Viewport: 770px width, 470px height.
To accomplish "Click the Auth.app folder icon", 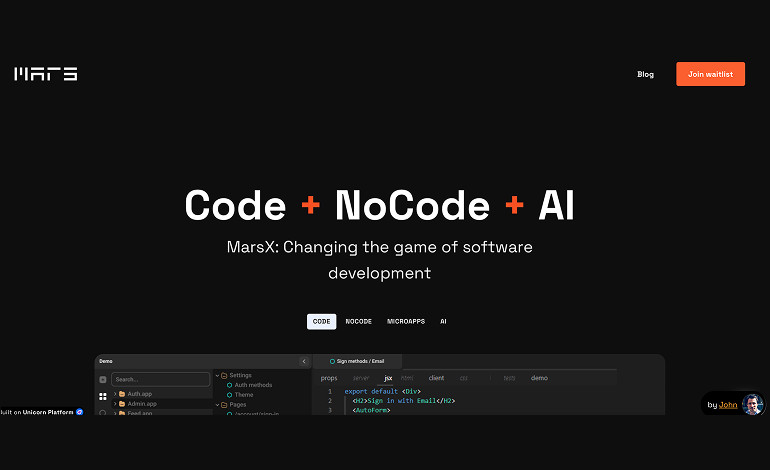I will click(x=122, y=394).
